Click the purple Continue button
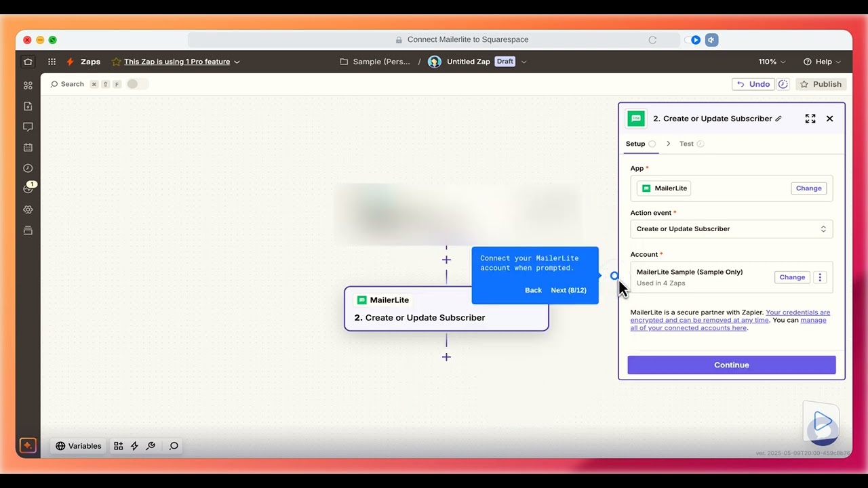 point(731,365)
